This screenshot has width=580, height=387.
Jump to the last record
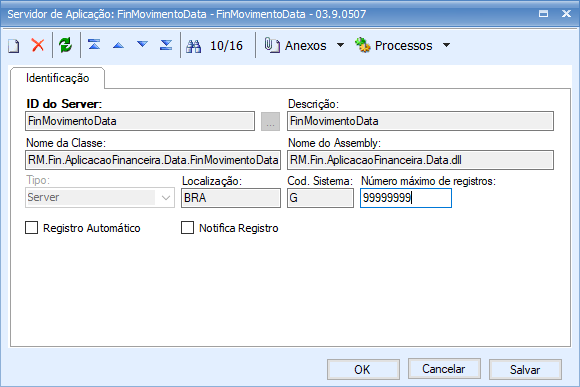(x=166, y=45)
